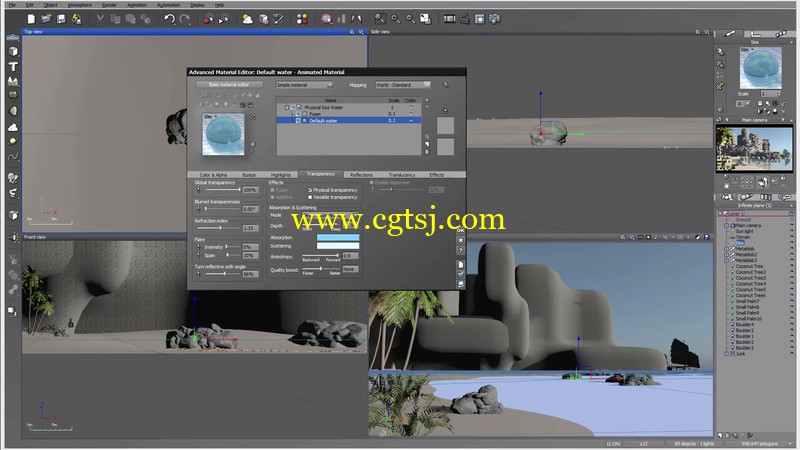Toggle Variable transparency checkbox
Image resolution: width=800 pixels, height=450 pixels.
(x=310, y=197)
